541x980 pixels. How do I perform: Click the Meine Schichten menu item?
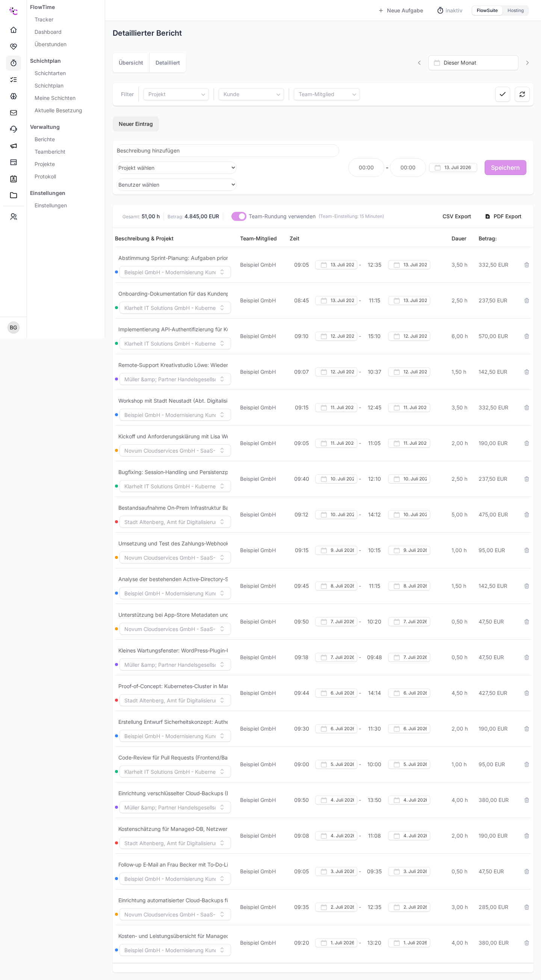pyautogui.click(x=55, y=98)
